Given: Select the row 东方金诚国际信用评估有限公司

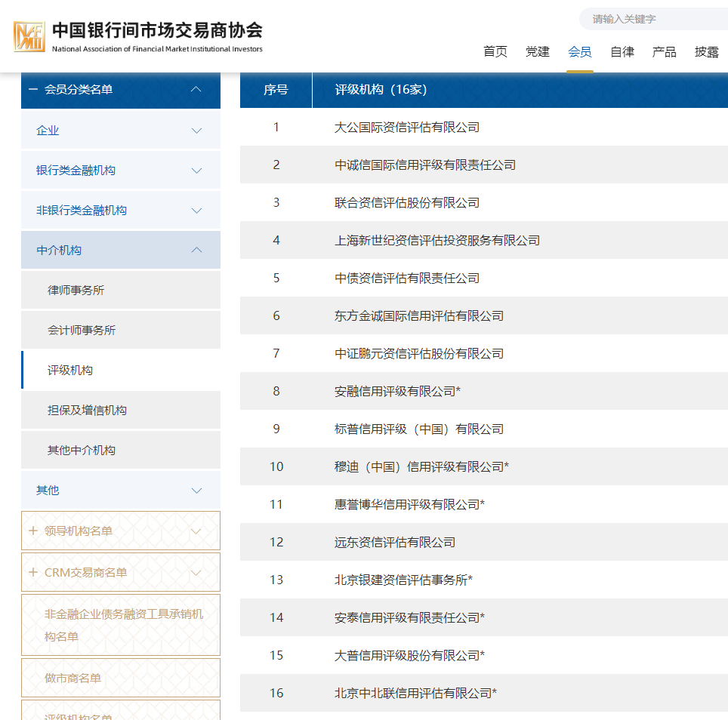Looking at the screenshot, I should (x=484, y=315).
